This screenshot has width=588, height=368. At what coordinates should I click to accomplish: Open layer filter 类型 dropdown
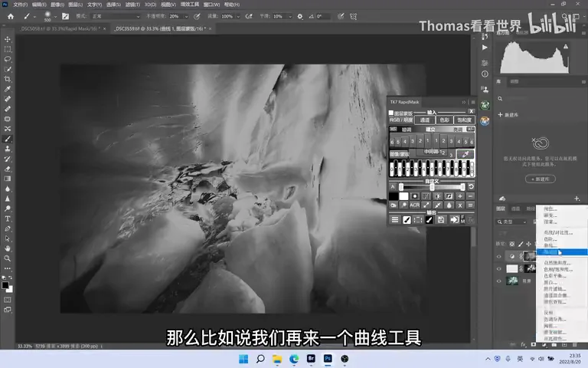pos(512,222)
